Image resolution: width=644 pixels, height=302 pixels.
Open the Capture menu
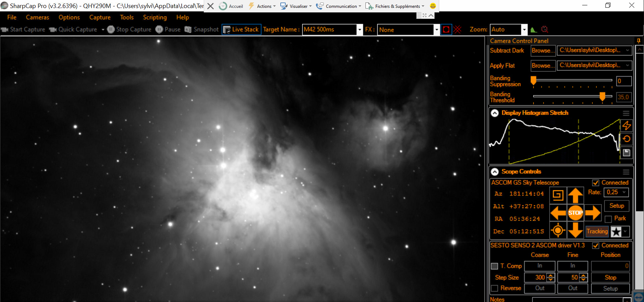(x=100, y=17)
